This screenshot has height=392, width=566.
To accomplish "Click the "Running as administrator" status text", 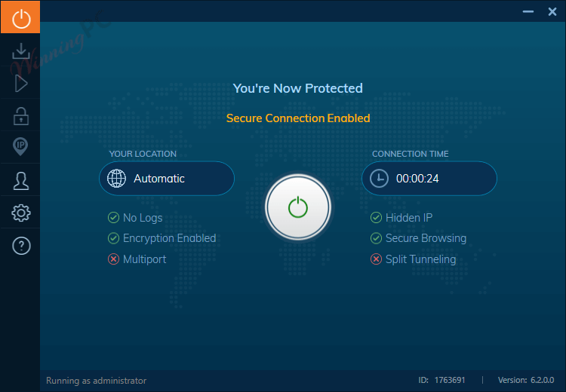I will (x=97, y=381).
